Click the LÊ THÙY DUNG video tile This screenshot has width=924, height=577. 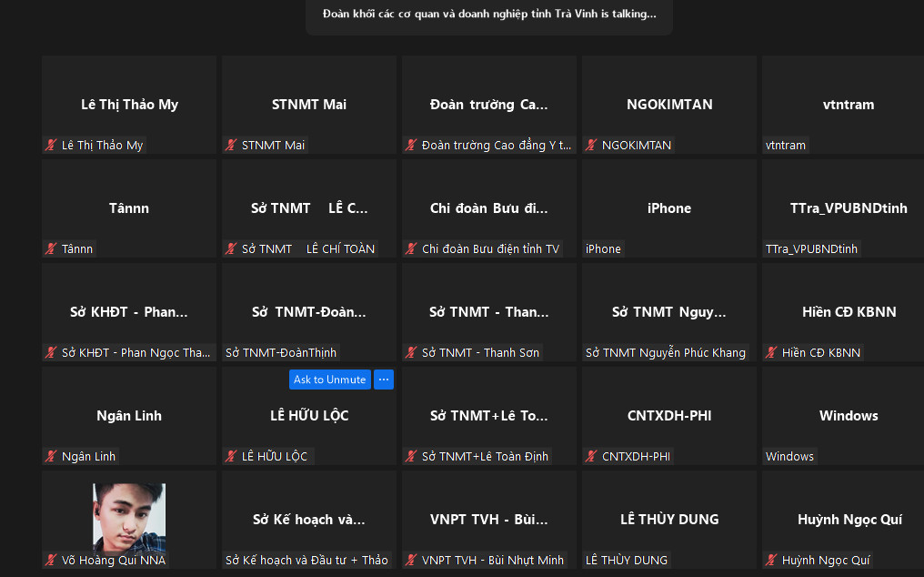click(668, 520)
